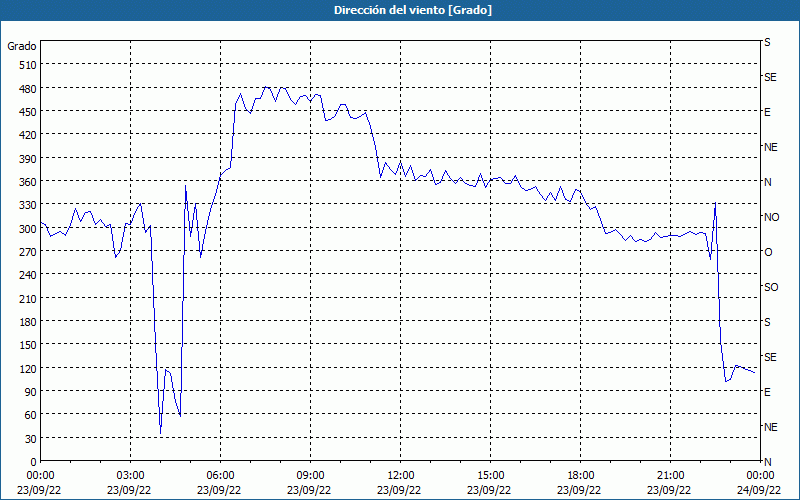The width and height of the screenshot is (800, 500).
Task: Select the 270 y-axis value
Action: 28,253
